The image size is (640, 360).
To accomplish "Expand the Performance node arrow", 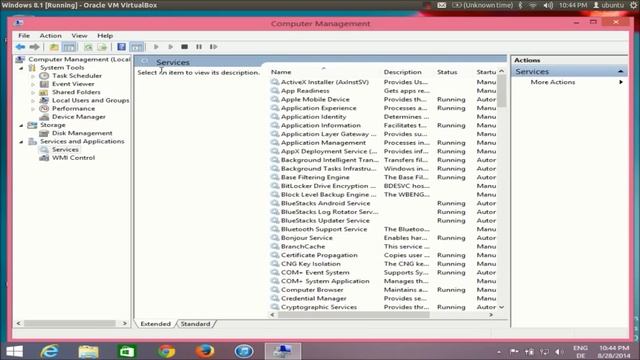I will point(33,109).
